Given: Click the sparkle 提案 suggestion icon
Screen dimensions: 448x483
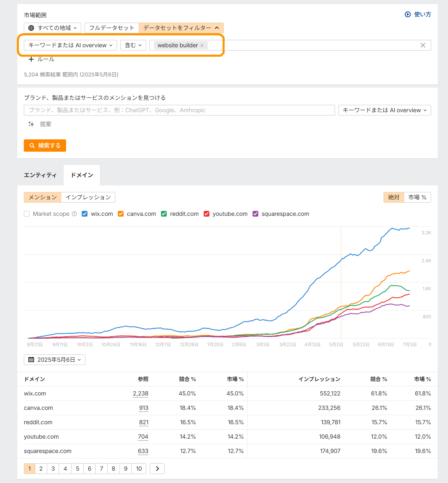Looking at the screenshot, I should click(31, 124).
